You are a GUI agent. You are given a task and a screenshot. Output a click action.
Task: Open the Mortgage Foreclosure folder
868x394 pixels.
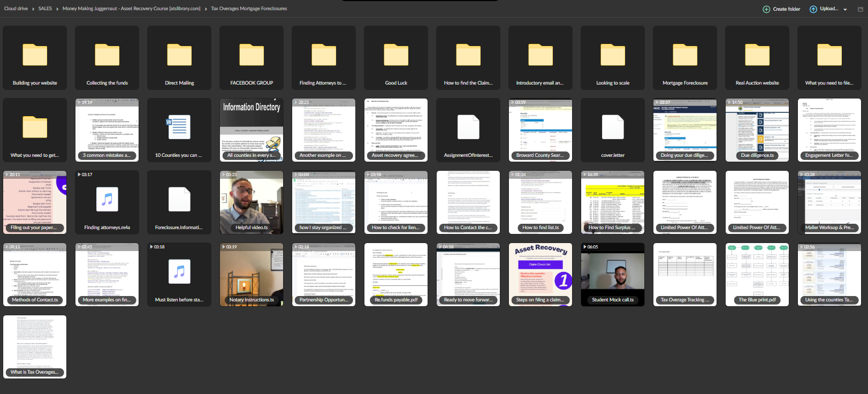(x=685, y=58)
